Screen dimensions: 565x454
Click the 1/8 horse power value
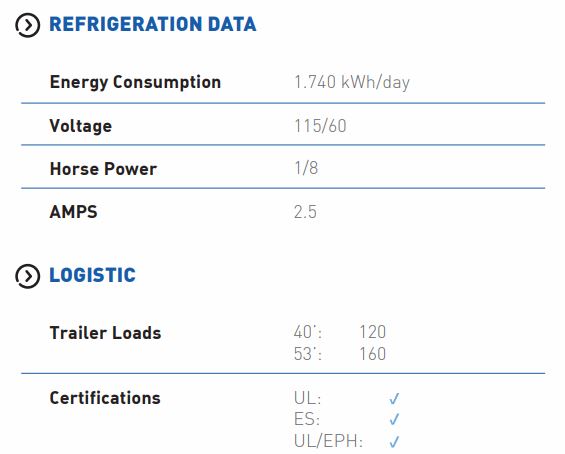306,168
